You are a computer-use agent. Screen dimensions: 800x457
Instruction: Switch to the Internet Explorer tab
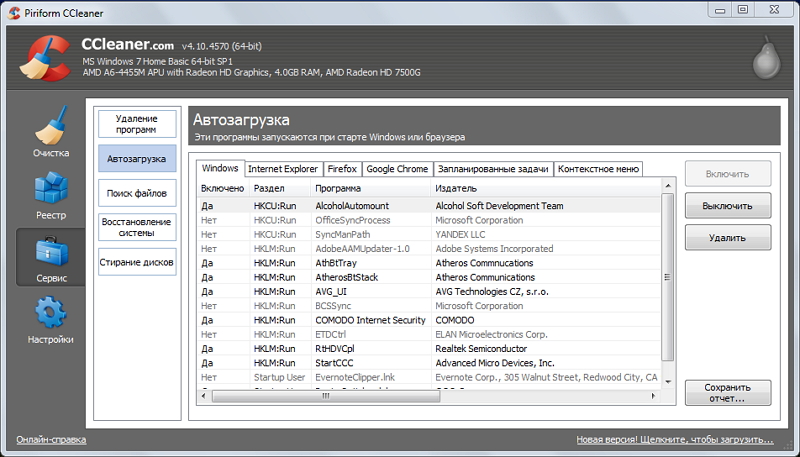pyautogui.click(x=282, y=169)
